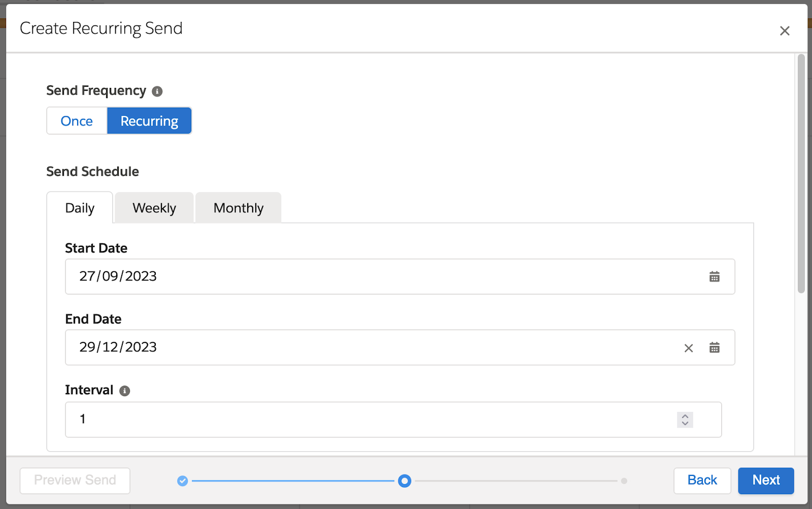Click the current step progress marker
Screen dimensions: 812x509
pyautogui.click(x=404, y=481)
